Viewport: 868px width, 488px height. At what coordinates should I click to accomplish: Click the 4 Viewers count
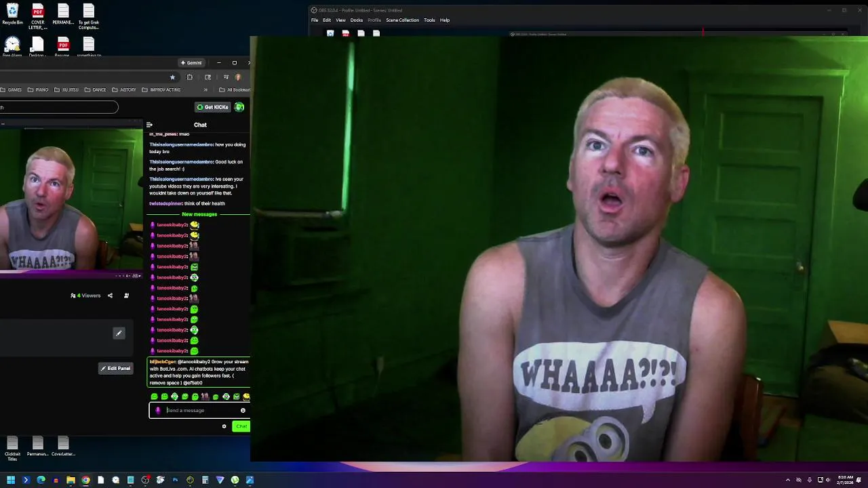[85, 296]
